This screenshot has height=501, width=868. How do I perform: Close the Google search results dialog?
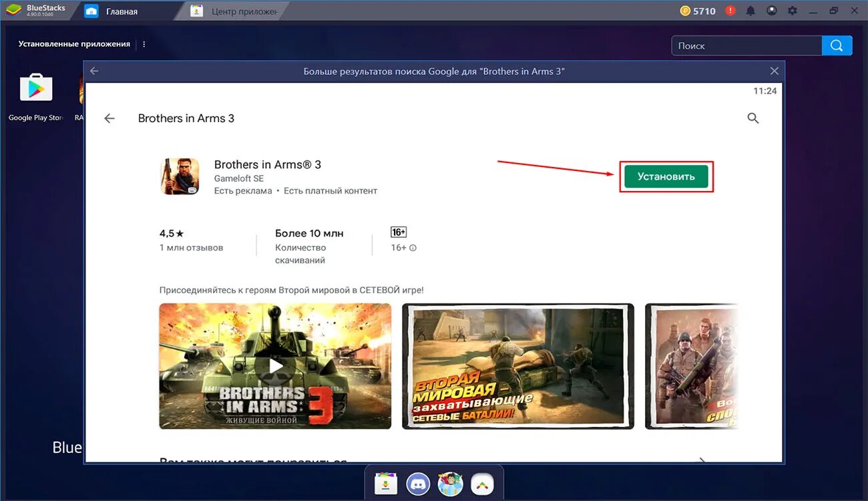[774, 71]
